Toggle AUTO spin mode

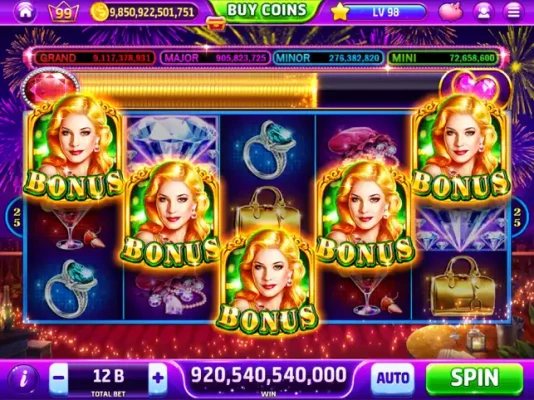pyautogui.click(x=393, y=378)
